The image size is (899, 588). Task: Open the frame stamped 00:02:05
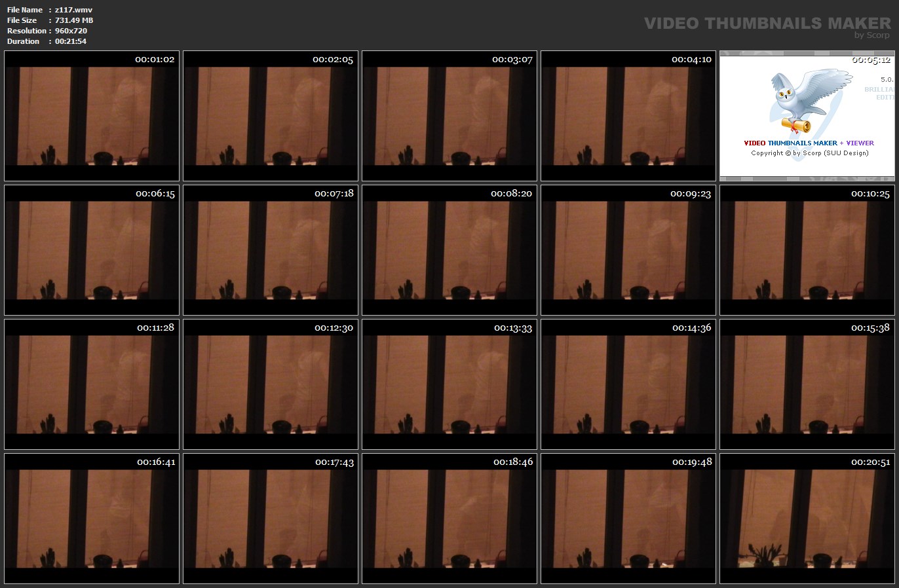271,116
